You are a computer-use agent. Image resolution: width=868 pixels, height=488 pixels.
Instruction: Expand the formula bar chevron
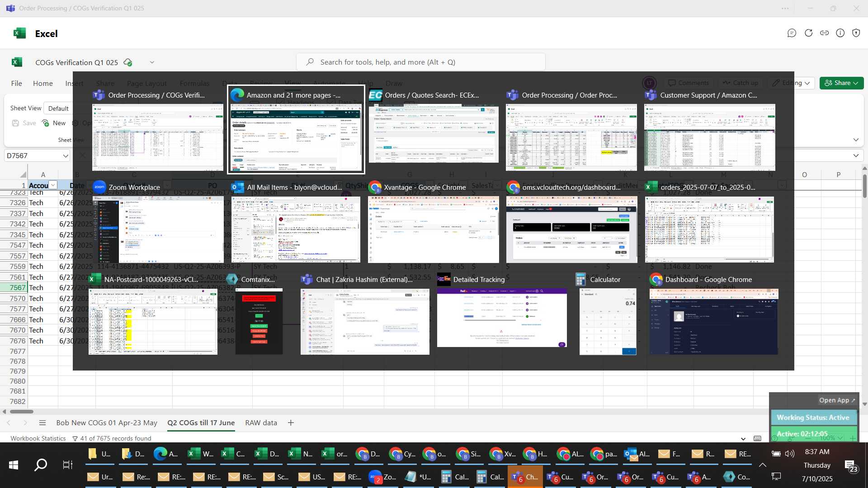856,156
